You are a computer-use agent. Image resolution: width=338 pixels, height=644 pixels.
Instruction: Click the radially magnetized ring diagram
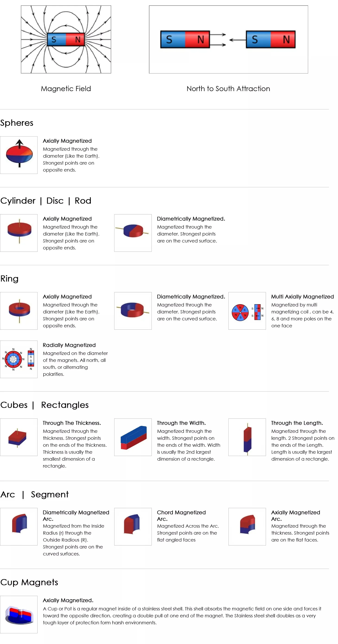[19, 359]
